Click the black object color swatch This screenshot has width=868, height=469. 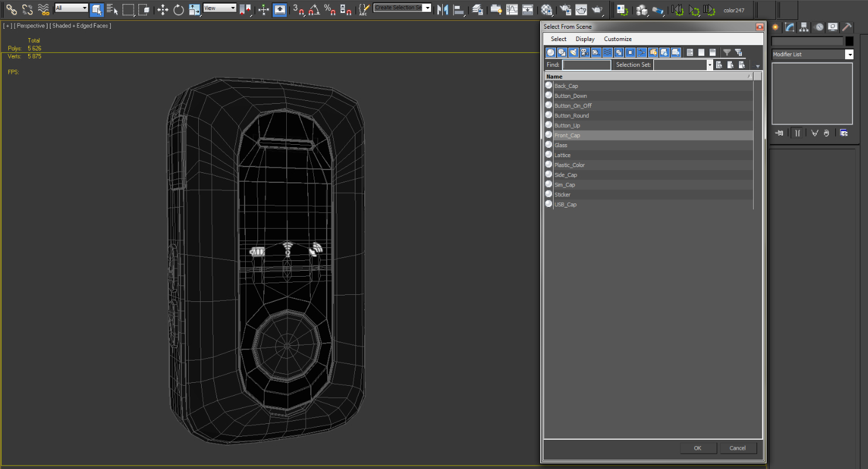coord(849,41)
